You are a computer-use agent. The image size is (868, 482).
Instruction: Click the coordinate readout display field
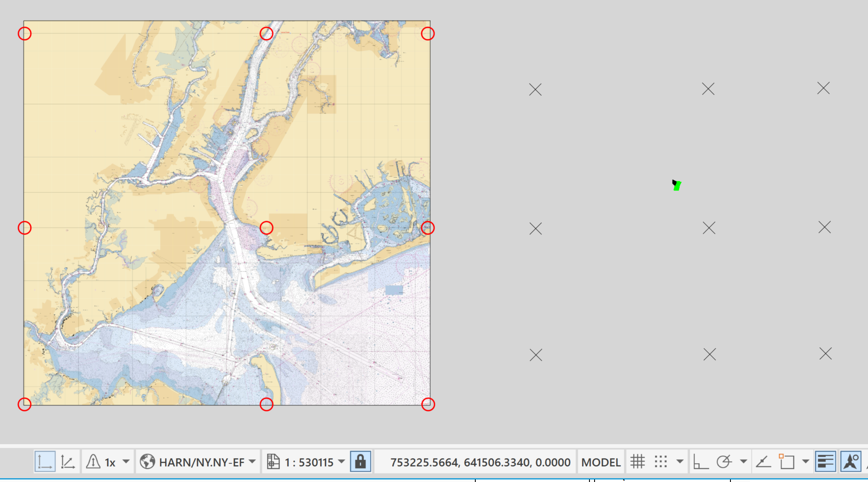480,462
